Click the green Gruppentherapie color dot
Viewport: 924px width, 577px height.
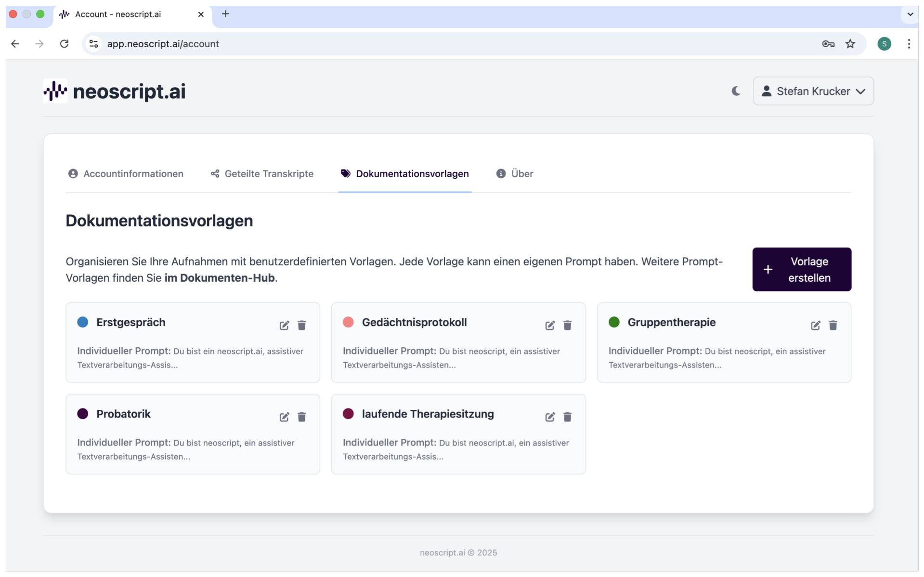614,322
